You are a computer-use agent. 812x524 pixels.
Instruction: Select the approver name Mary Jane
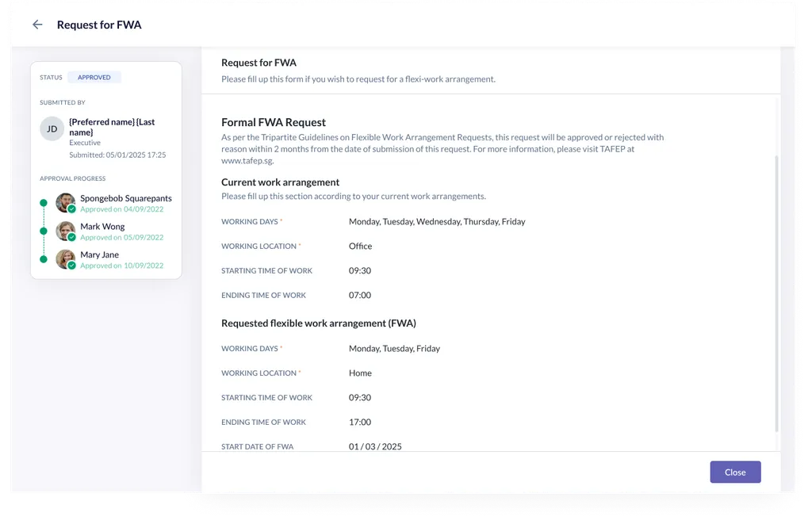[x=99, y=254]
